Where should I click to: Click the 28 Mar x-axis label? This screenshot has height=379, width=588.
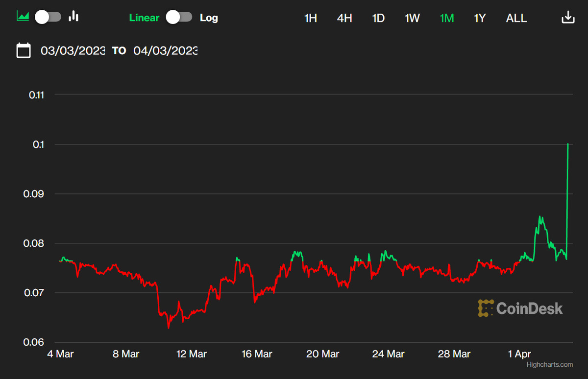coord(454,354)
